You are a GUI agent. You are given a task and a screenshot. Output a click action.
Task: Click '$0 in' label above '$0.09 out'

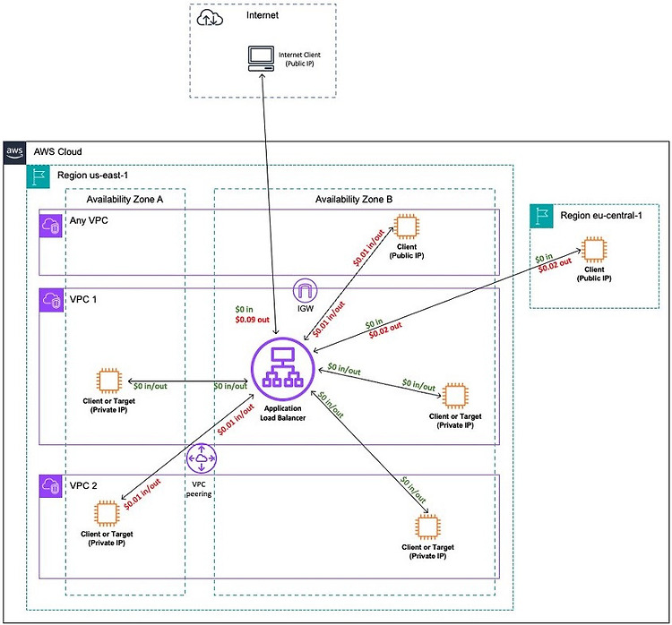244,309
